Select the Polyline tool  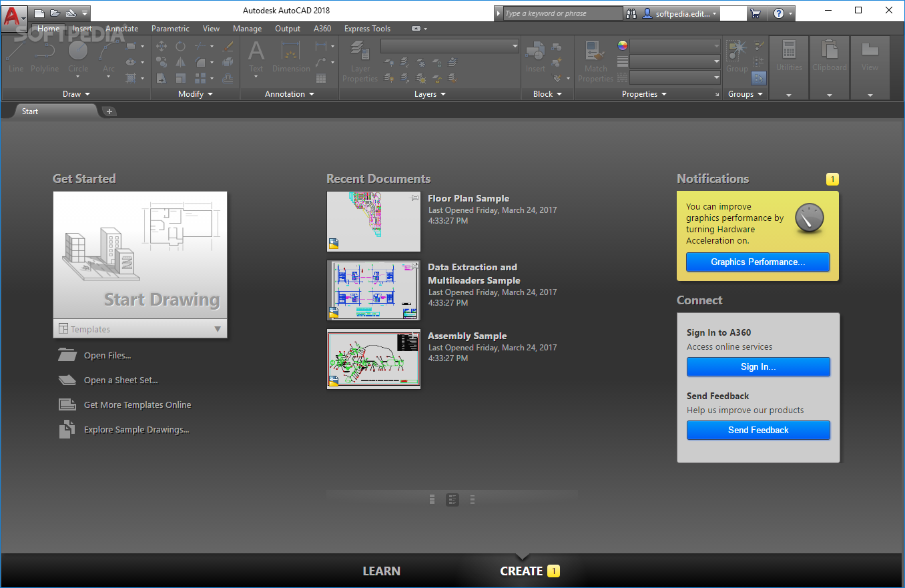(x=45, y=56)
